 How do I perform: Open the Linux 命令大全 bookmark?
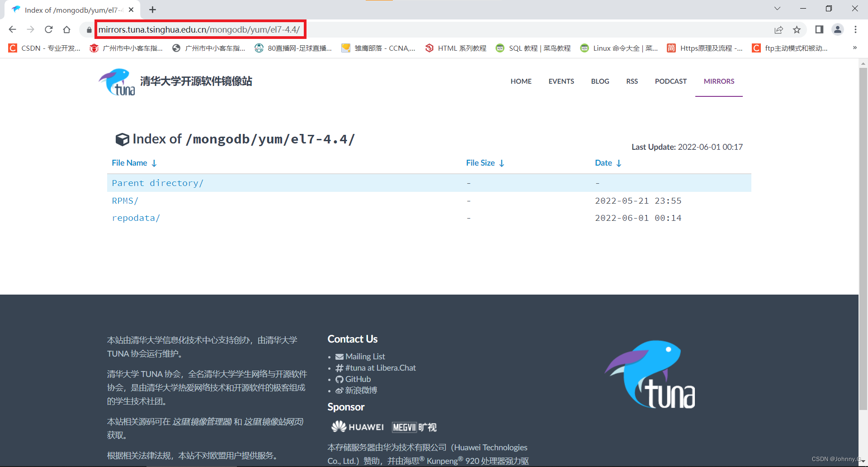pyautogui.click(x=619, y=48)
